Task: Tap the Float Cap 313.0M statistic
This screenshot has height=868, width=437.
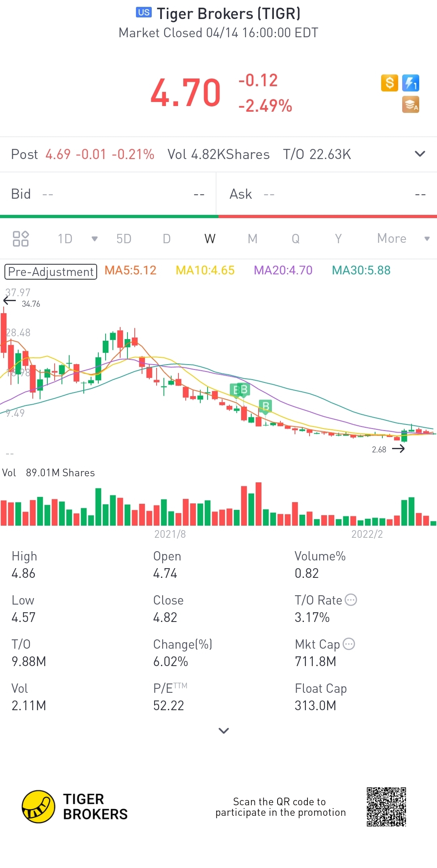Action: point(320,697)
